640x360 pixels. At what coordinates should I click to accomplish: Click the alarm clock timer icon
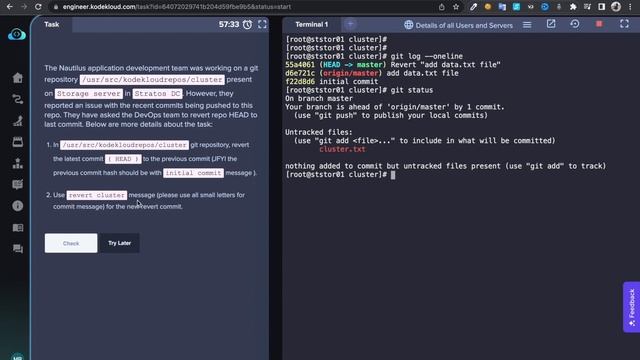247,24
